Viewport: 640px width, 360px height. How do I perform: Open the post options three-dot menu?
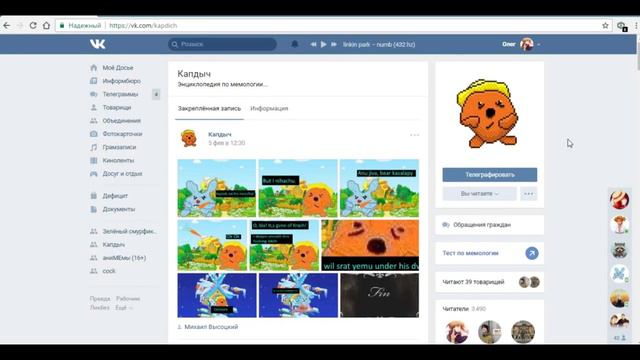[414, 135]
